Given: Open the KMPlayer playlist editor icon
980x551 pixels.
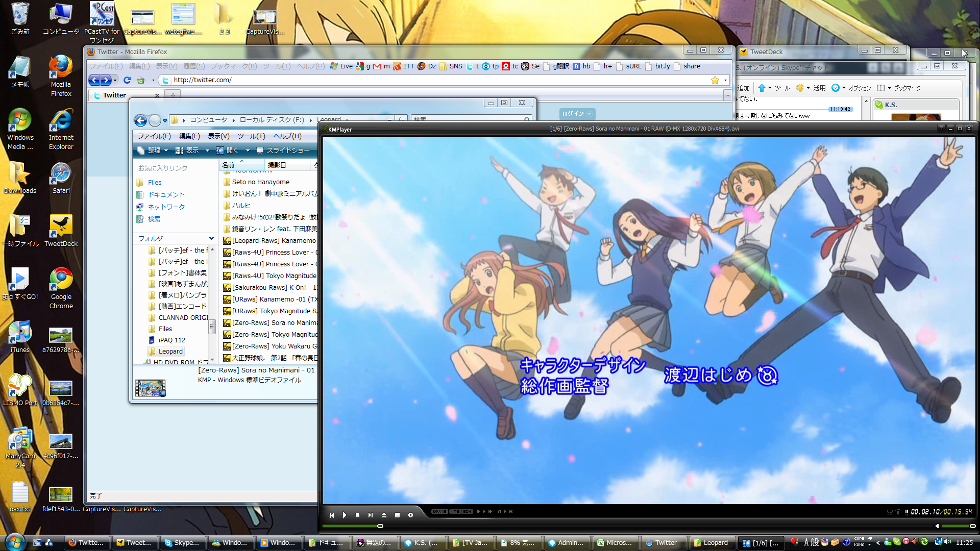Looking at the screenshot, I should coord(397,515).
